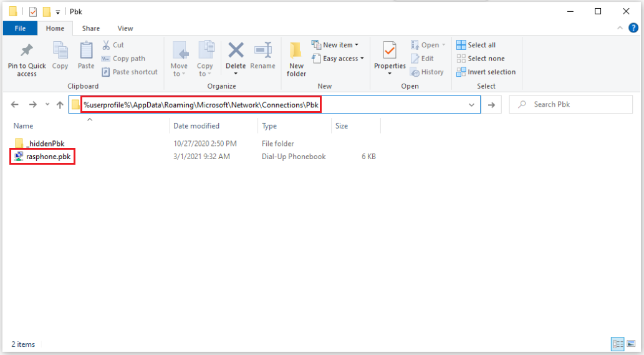
Task: Click the Delete red X icon
Action: pos(236,51)
